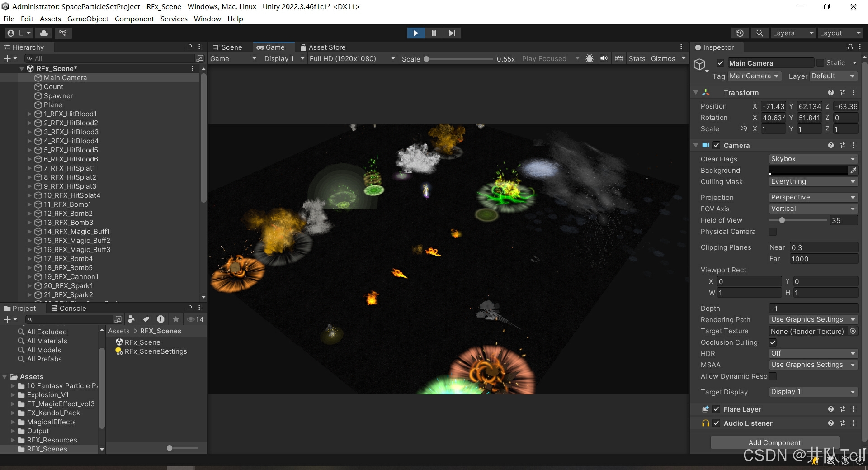
Task: Enable the Allow Dynamic Resolution checkbox
Action: 773,376
